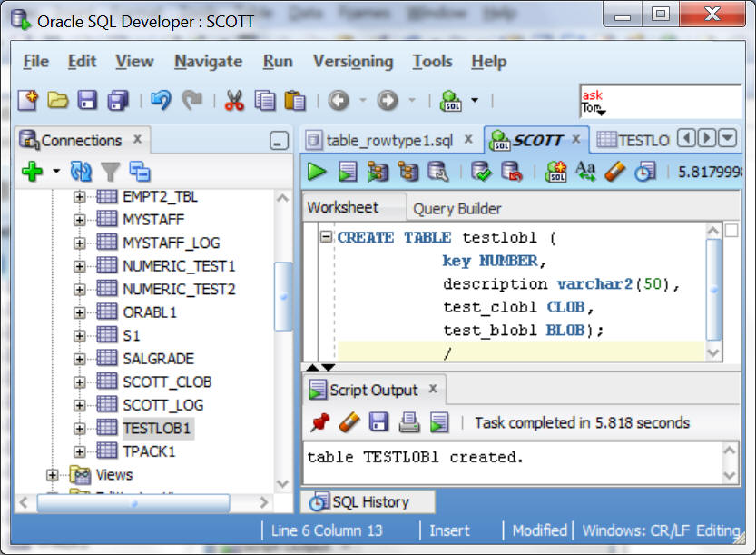Click the Explain Plan icon

(x=378, y=172)
